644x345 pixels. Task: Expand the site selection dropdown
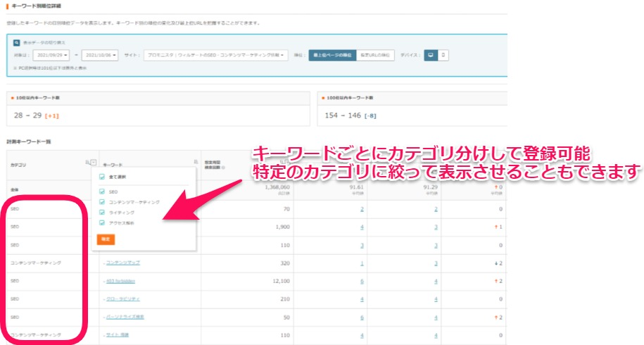pyautogui.click(x=216, y=55)
